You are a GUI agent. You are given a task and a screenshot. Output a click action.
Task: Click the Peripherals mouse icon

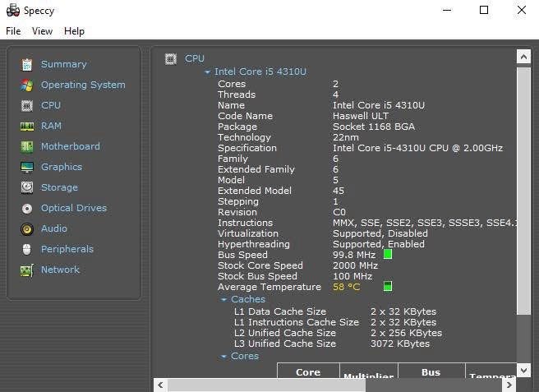click(27, 250)
